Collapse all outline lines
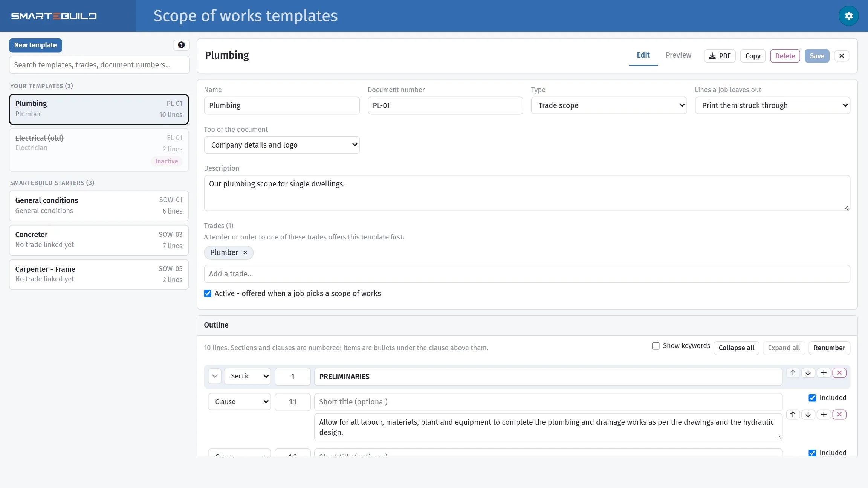 (736, 348)
